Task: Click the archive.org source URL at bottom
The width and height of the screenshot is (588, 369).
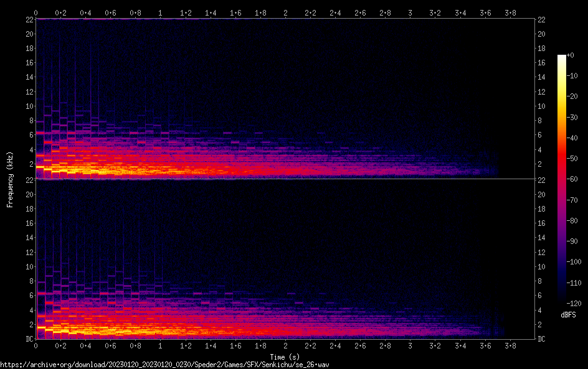Action: click(x=164, y=365)
